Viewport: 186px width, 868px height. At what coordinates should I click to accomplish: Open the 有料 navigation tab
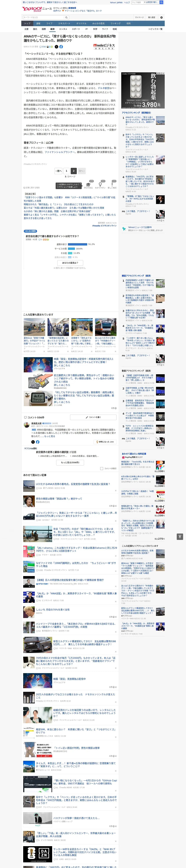[x=129, y=24]
